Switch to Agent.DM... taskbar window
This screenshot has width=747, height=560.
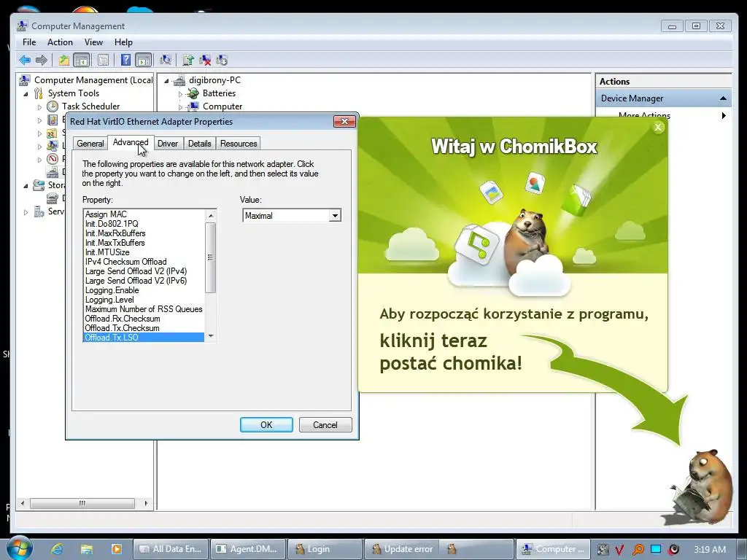click(x=247, y=549)
